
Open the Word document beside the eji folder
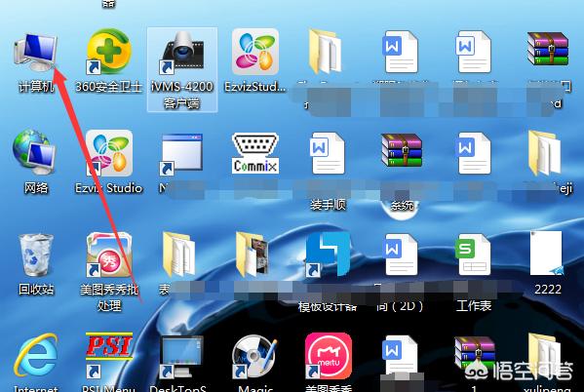(474, 153)
